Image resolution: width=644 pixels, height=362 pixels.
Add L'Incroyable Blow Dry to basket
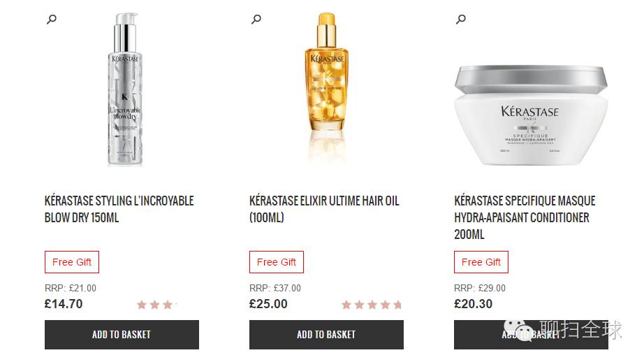[122, 335]
